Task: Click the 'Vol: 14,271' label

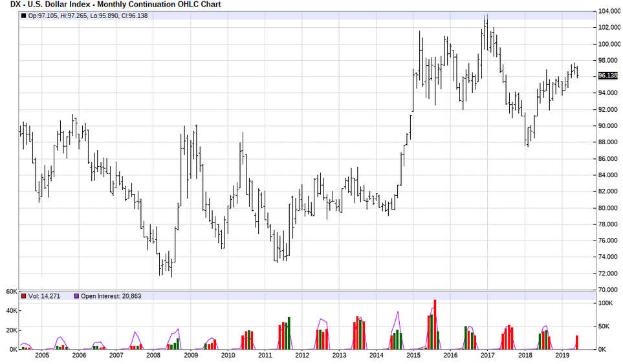Action: click(x=44, y=296)
